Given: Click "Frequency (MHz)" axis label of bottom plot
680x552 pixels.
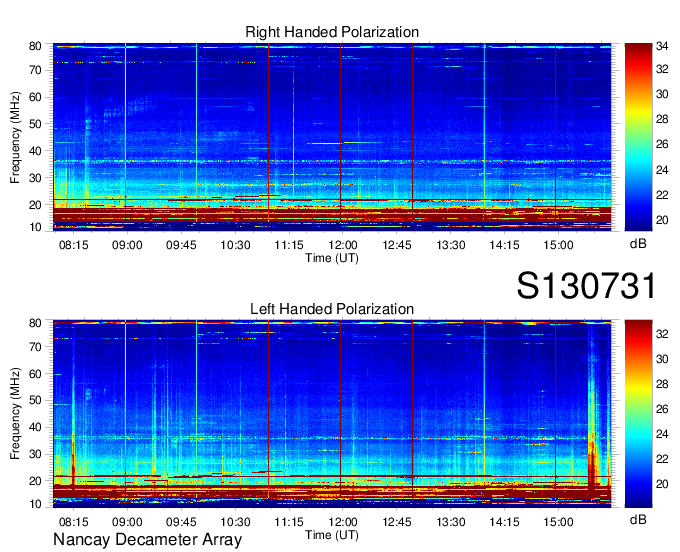Looking at the screenshot, I should pyautogui.click(x=15, y=414).
